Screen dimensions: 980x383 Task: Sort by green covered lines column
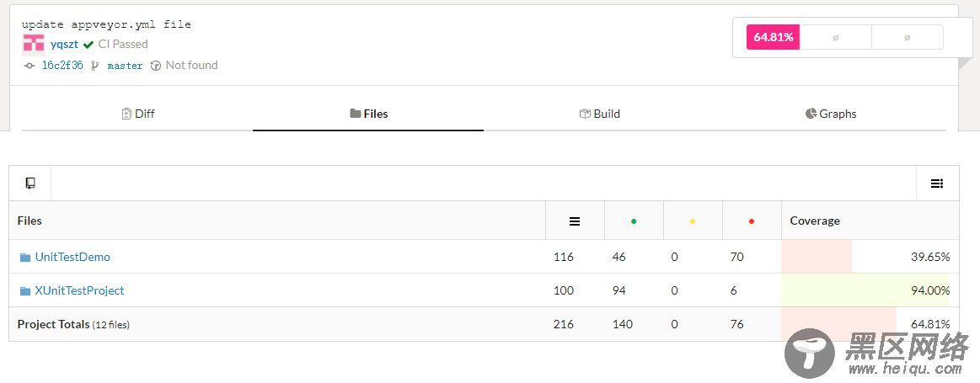click(634, 221)
